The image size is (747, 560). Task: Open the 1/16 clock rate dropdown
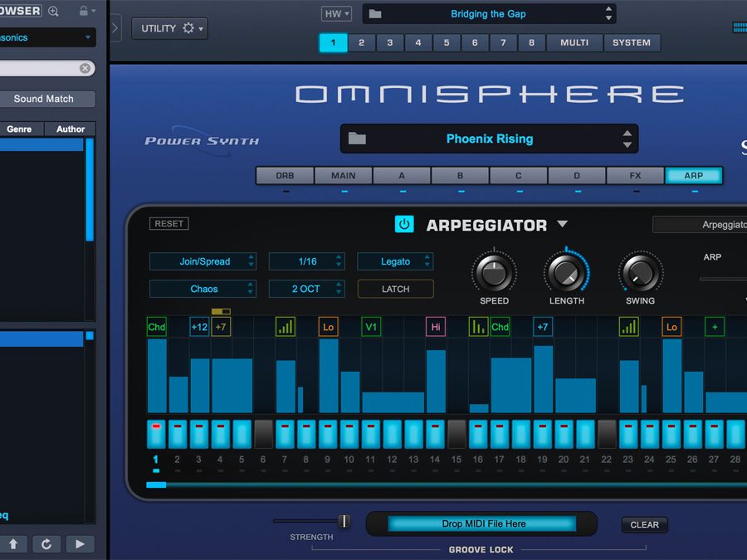(305, 261)
